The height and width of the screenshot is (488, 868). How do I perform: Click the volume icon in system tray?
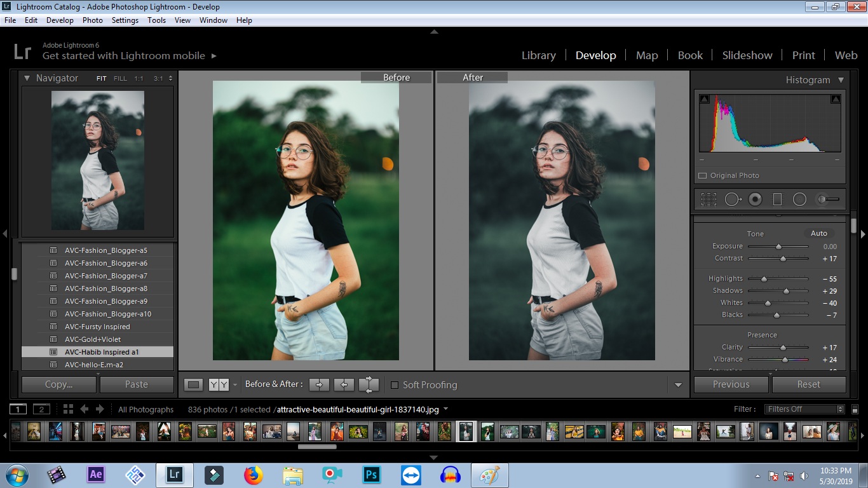click(804, 475)
